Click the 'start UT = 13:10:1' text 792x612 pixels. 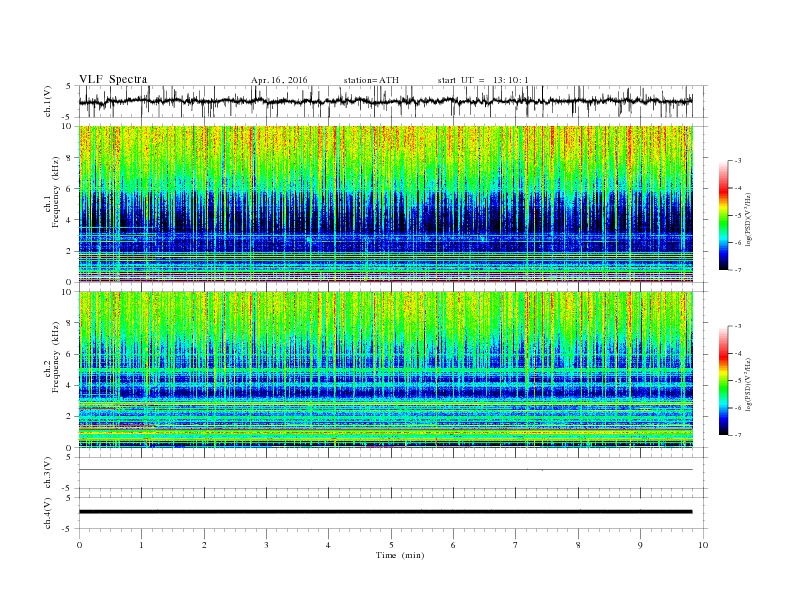[x=483, y=80]
